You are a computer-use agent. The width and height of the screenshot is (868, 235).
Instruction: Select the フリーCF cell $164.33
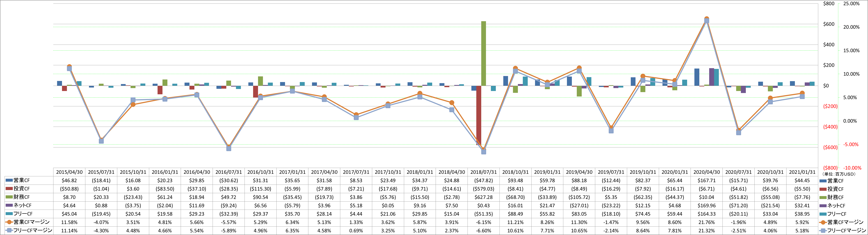point(707,214)
